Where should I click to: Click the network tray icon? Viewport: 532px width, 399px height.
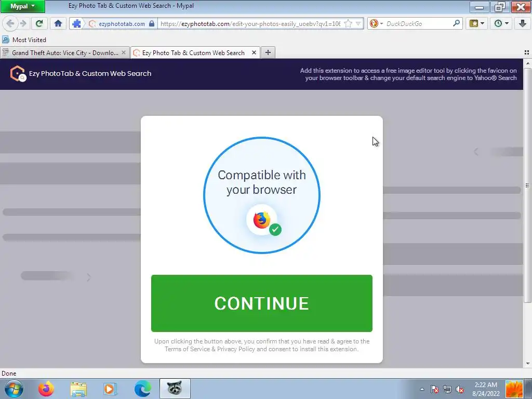click(x=447, y=389)
